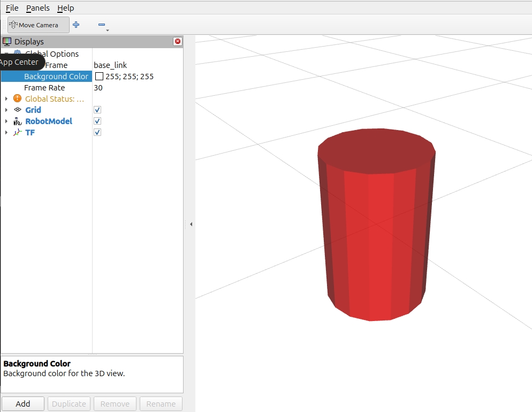Image resolution: width=532 pixels, height=412 pixels.
Task: Close the Displays panel
Action: pos(178,41)
